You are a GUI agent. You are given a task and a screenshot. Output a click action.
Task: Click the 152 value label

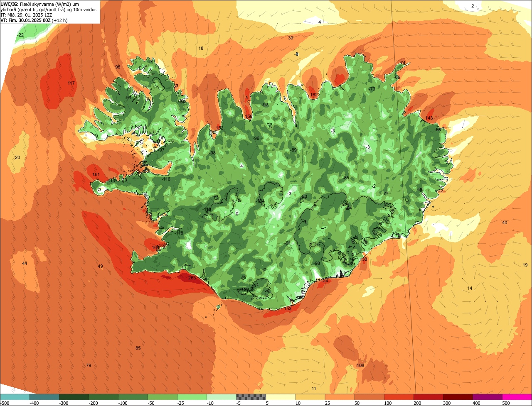coord(220,128)
